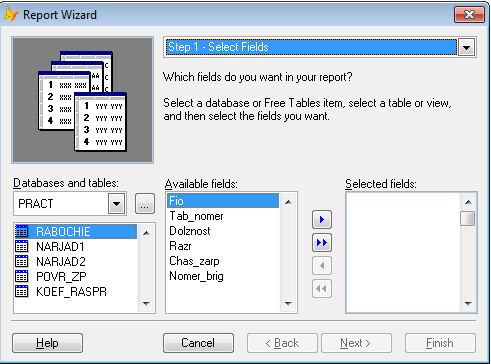Screen dimensions: 491x364
Task: Pick the Nomer_brig field
Action: pyautogui.click(x=223, y=276)
